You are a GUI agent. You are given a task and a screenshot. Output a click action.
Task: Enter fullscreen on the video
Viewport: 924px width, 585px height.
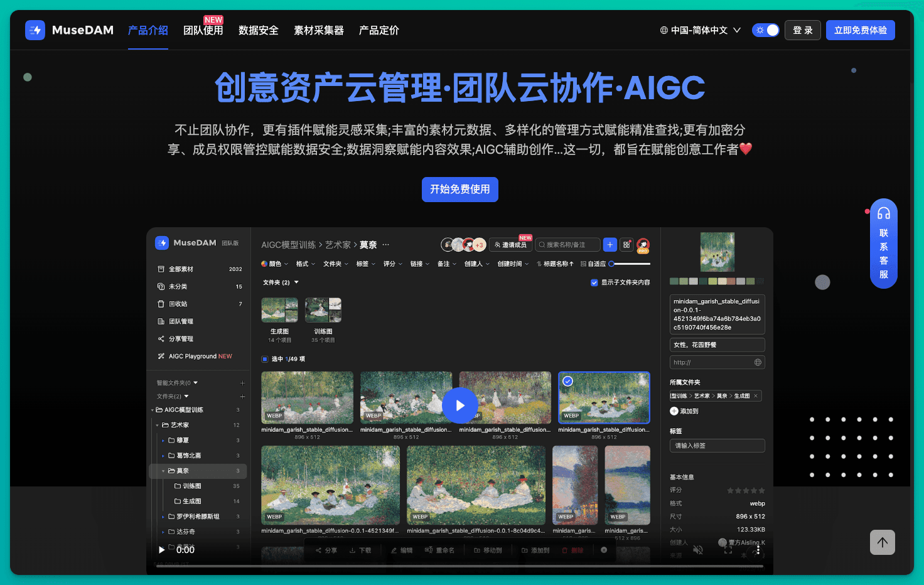pos(728,550)
